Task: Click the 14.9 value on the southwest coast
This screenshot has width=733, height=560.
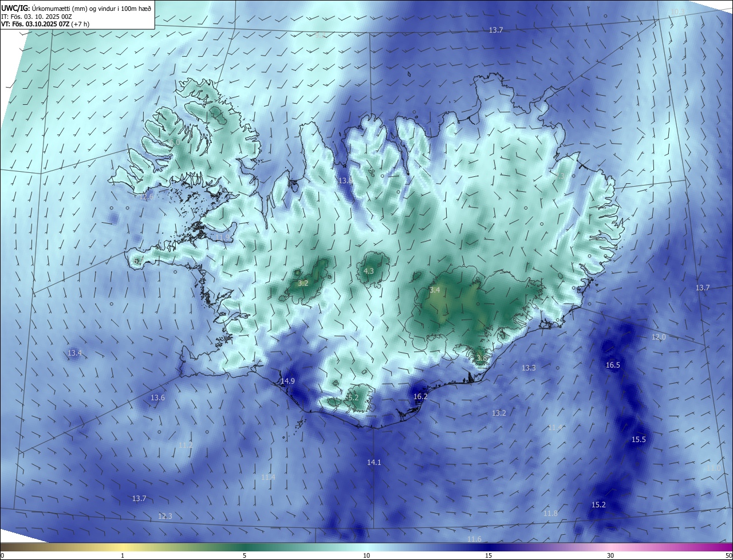Action: (287, 381)
